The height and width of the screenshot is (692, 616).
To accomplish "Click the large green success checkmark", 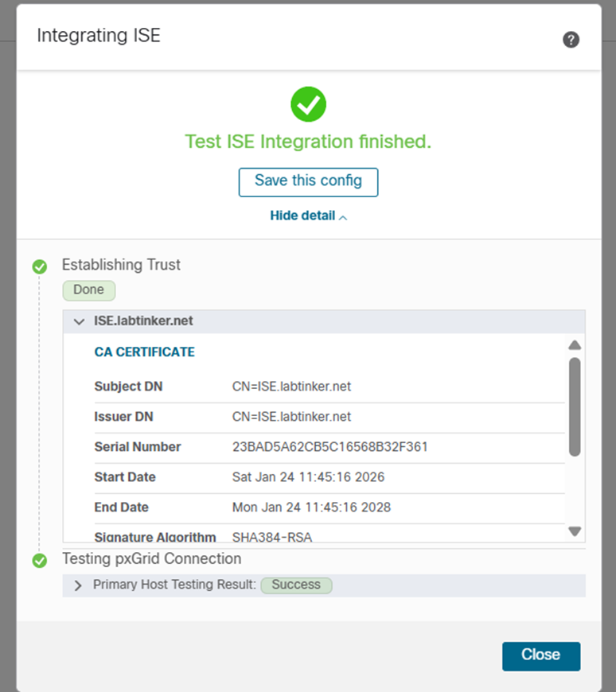I will click(308, 104).
